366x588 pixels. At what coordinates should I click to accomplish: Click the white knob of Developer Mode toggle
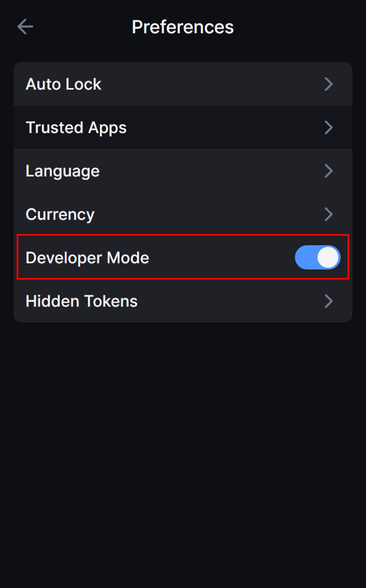coord(328,258)
